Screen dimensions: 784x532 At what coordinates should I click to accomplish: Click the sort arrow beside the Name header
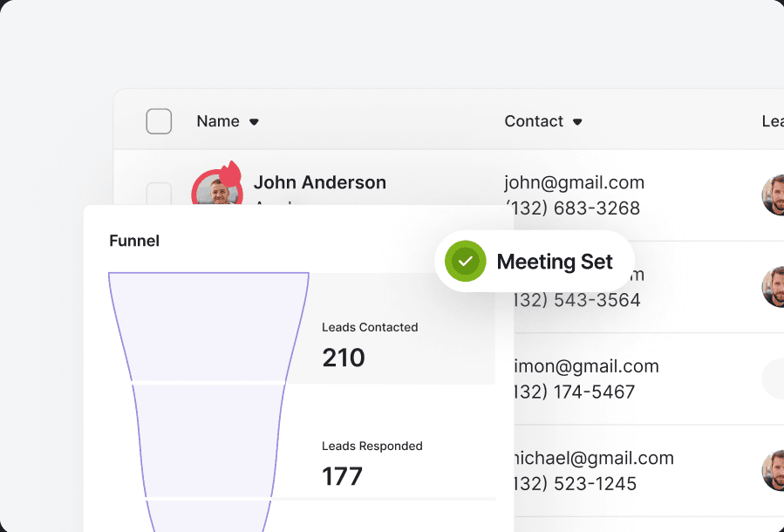(254, 122)
